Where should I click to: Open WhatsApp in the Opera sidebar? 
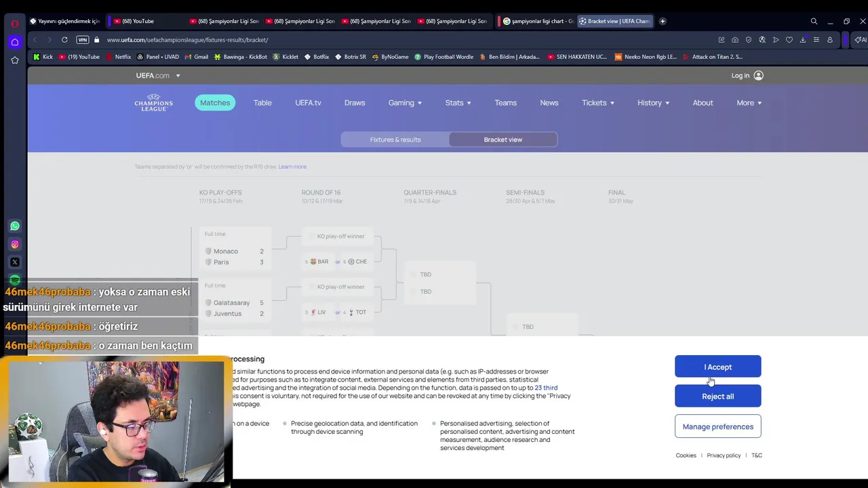tap(15, 226)
